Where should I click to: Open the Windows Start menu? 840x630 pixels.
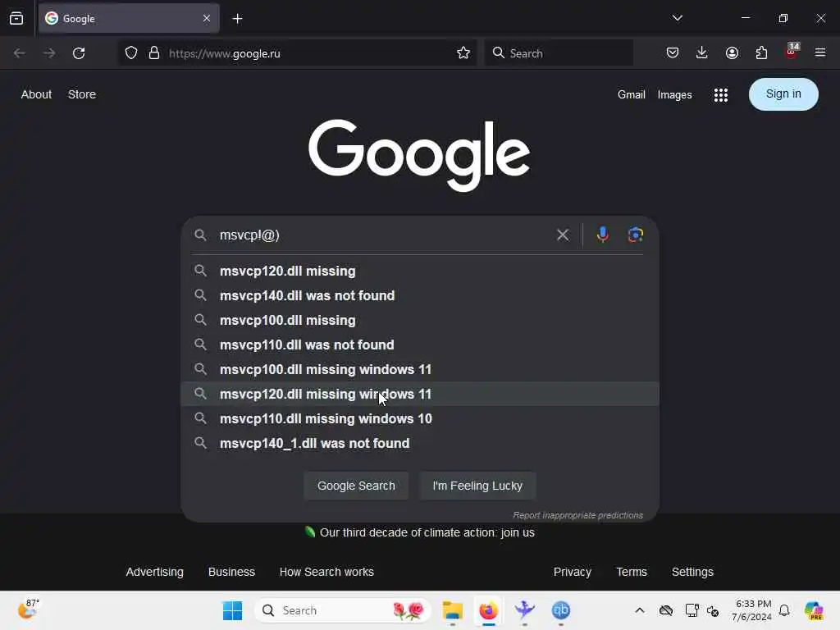click(232, 610)
